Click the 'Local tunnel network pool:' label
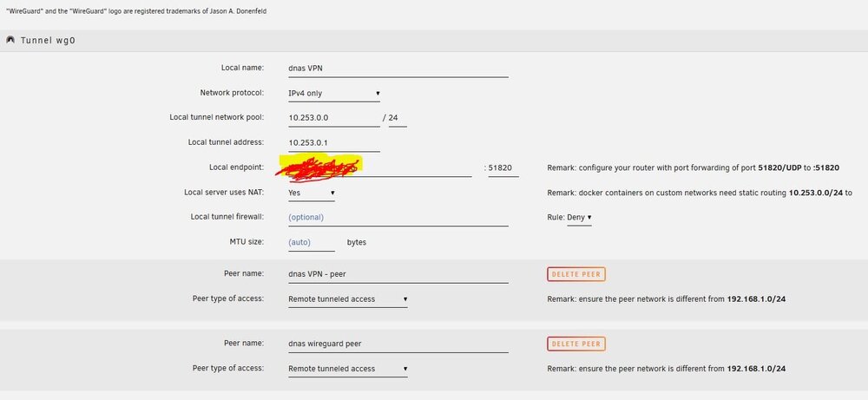This screenshot has width=868, height=400. tap(217, 117)
